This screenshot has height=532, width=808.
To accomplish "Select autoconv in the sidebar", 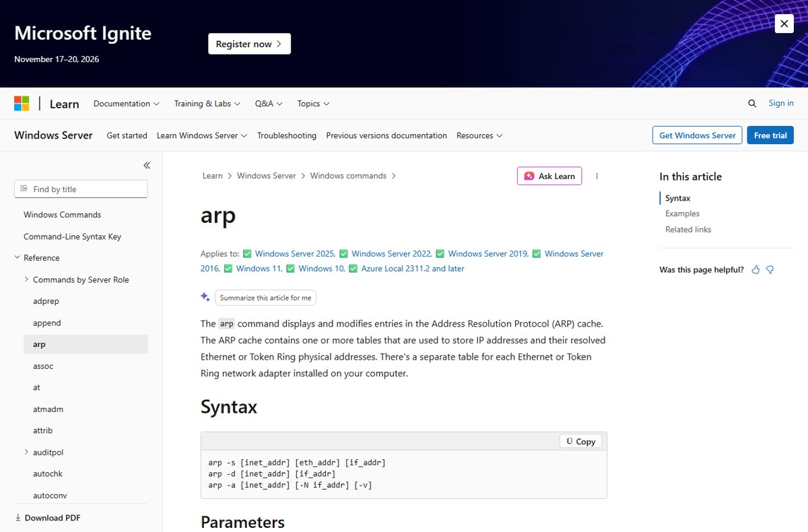I will (50, 495).
